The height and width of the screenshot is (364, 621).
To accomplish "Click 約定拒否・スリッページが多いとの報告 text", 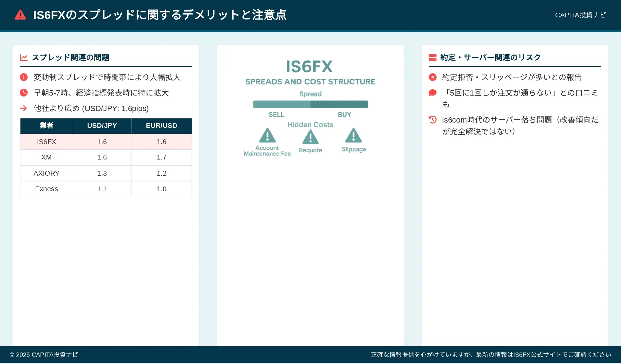I will (512, 77).
